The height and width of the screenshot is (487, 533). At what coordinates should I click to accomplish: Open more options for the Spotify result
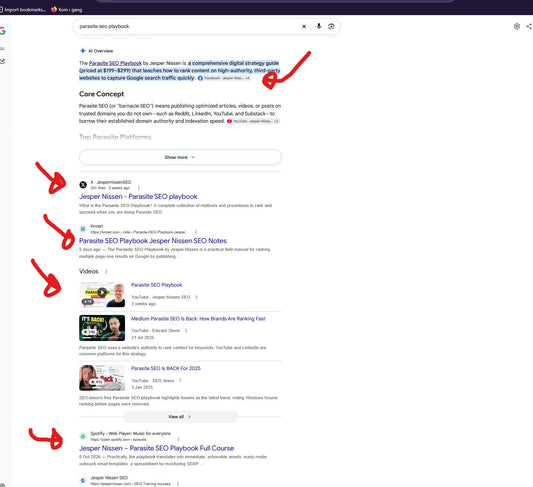[178, 439]
